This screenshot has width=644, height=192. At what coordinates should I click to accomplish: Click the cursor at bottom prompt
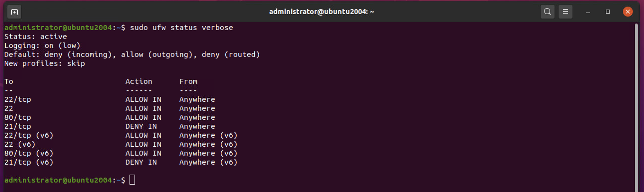click(x=132, y=180)
